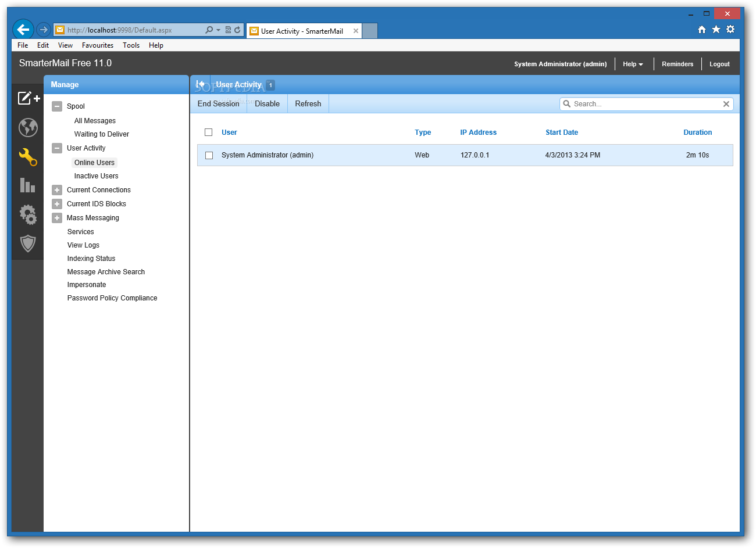Sort by Duration column header
The height and width of the screenshot is (548, 756).
tap(697, 132)
